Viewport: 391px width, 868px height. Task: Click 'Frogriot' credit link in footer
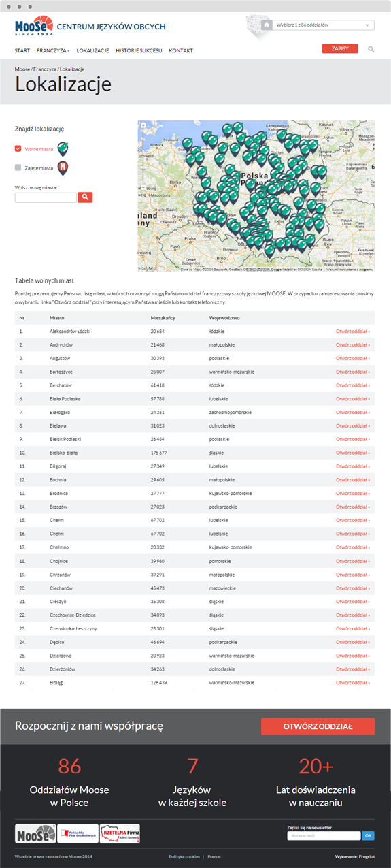[x=367, y=856]
